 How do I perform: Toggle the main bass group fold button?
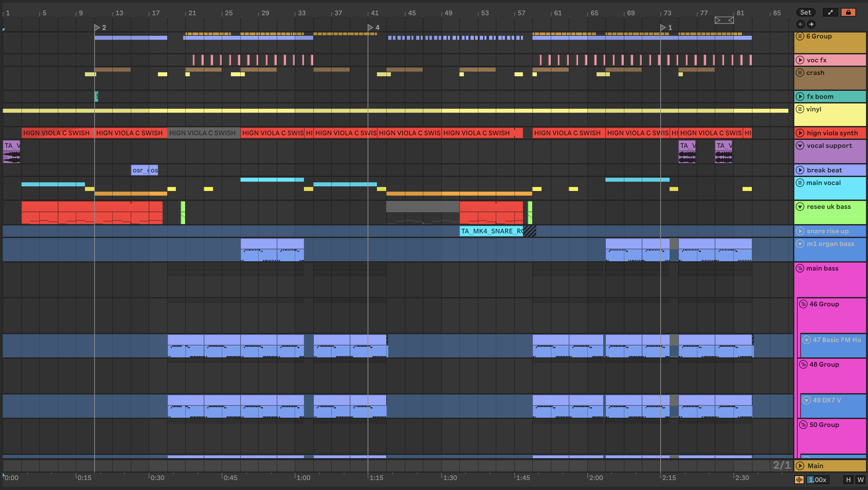[800, 269]
